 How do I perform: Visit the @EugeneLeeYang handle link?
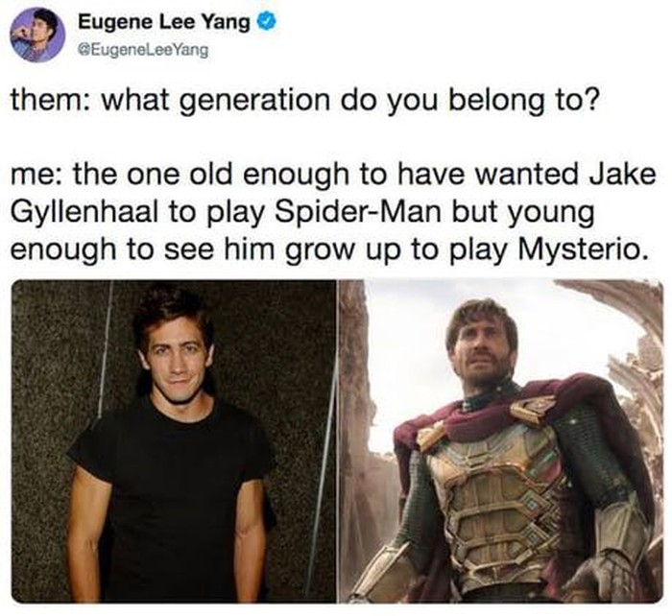143,51
